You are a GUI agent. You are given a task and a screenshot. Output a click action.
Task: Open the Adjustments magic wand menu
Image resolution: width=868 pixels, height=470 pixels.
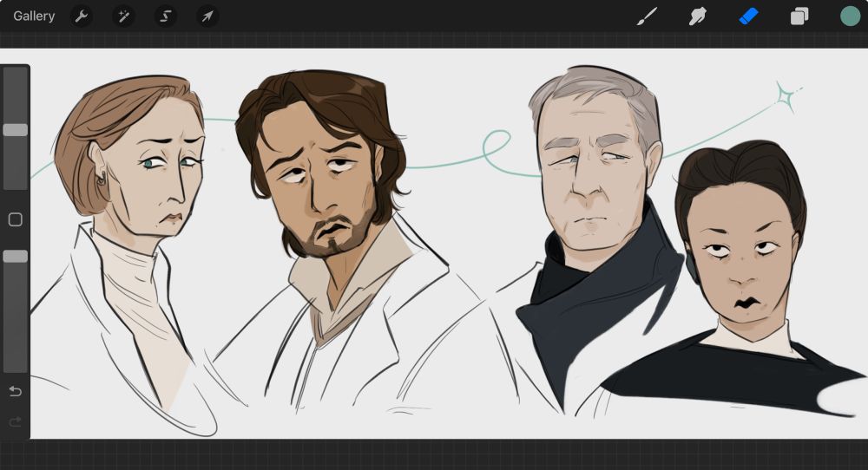(x=123, y=16)
